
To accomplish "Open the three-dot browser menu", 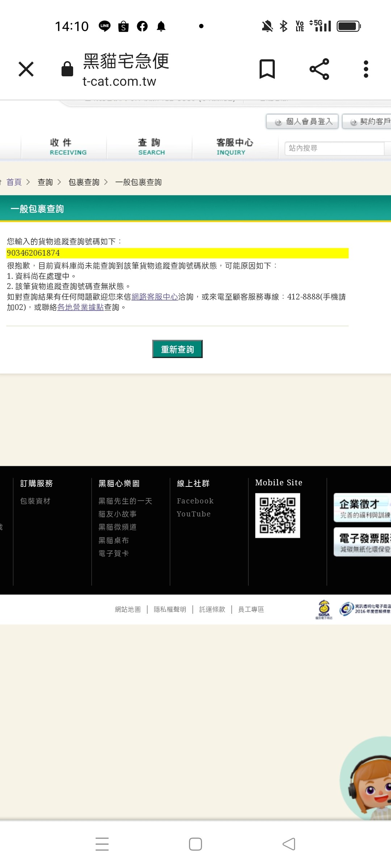I will 366,69.
